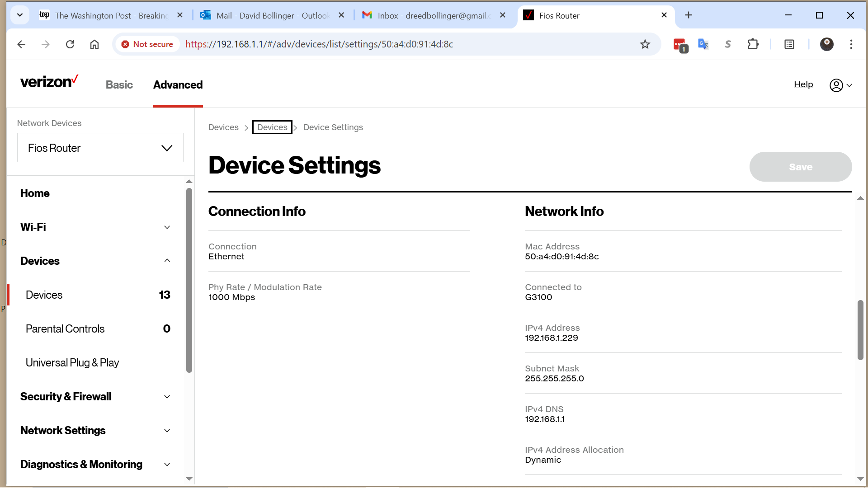The image size is (868, 488).
Task: Open Parental Controls in sidebar
Action: [x=98, y=328]
